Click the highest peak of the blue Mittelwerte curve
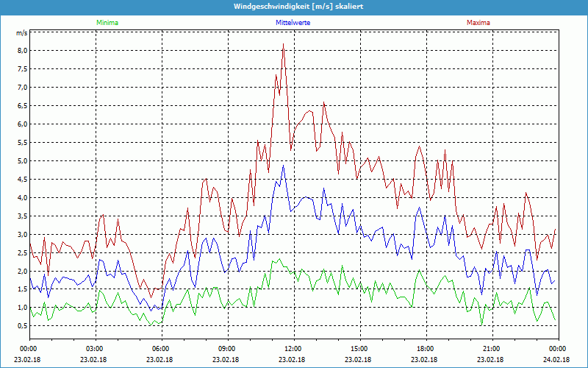 [283, 166]
